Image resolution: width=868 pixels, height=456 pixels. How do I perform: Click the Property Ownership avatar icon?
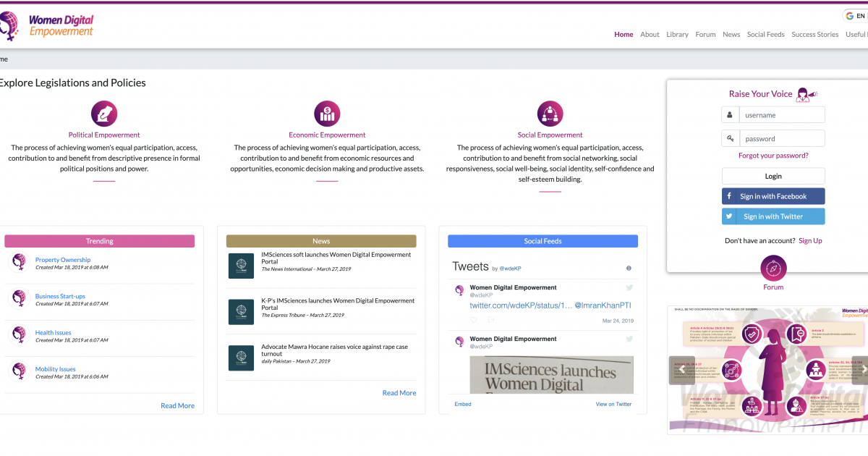coord(18,262)
